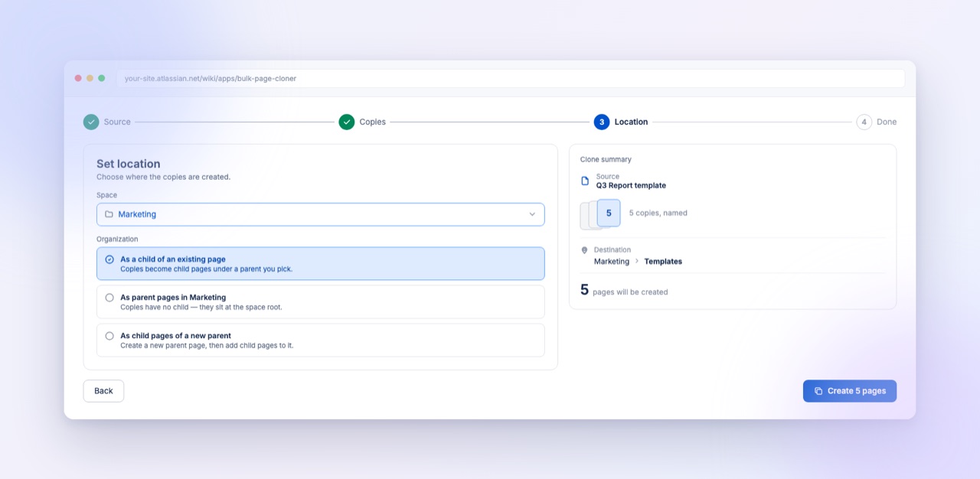Go to the Copies step label

[373, 122]
